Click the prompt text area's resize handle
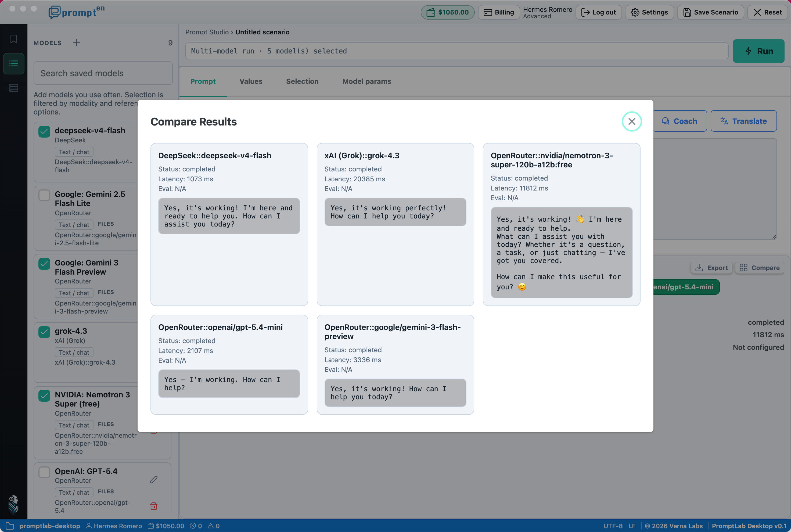This screenshot has width=791, height=532. point(774,237)
